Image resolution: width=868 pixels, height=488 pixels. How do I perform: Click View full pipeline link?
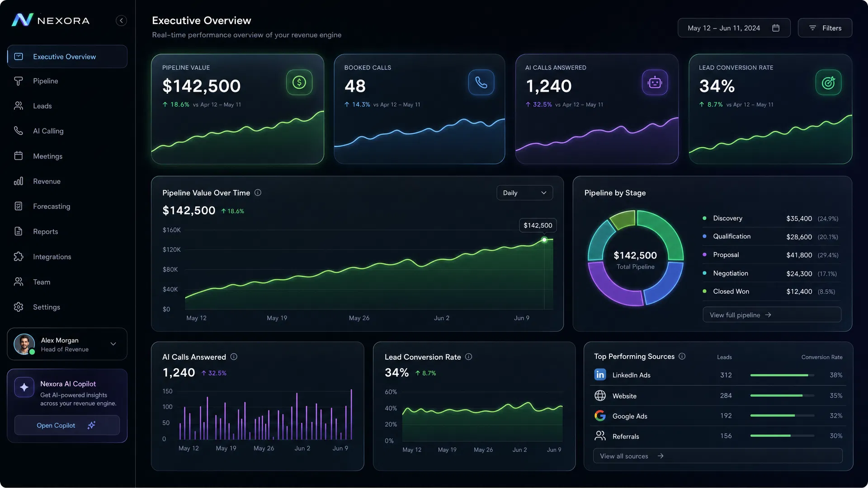click(x=772, y=315)
